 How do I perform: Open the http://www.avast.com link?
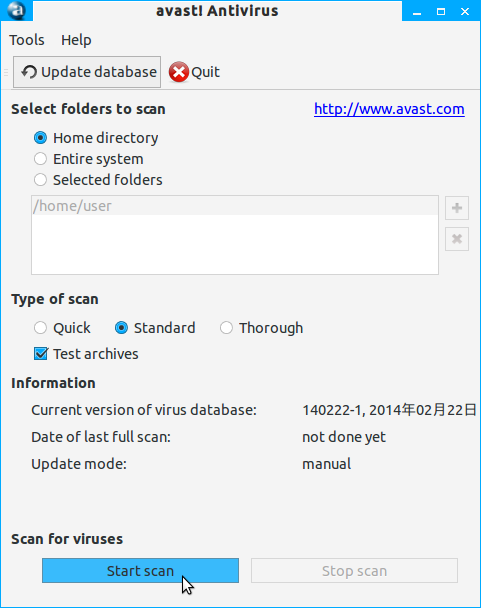coord(389,109)
